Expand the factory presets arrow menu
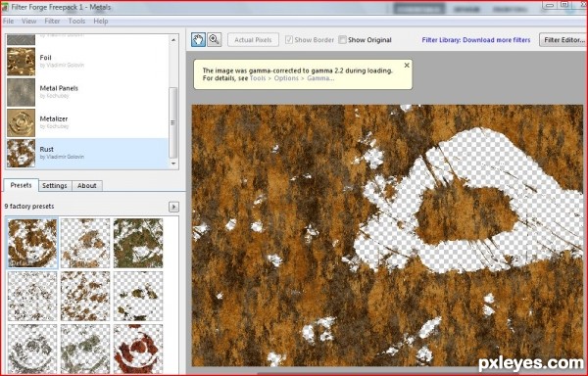Image resolution: width=588 pixels, height=376 pixels. tap(173, 207)
